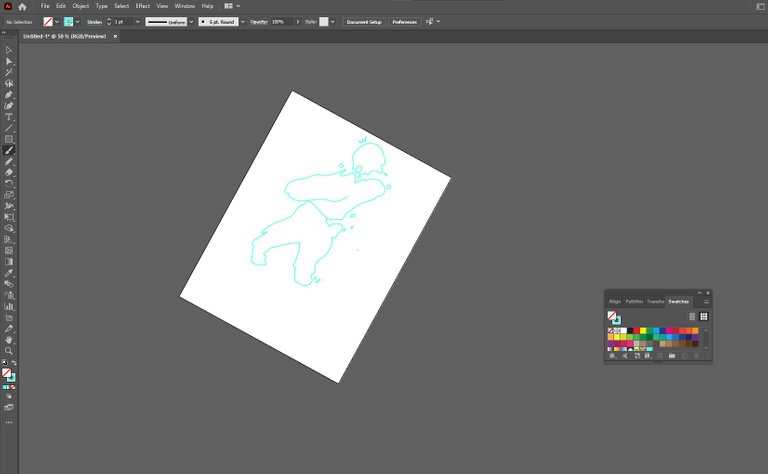Open fill color dropdown in control bar
This screenshot has height=474, width=768.
pos(57,22)
